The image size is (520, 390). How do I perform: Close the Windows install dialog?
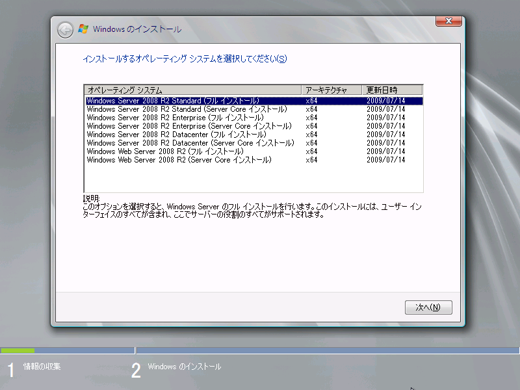[x=448, y=21]
